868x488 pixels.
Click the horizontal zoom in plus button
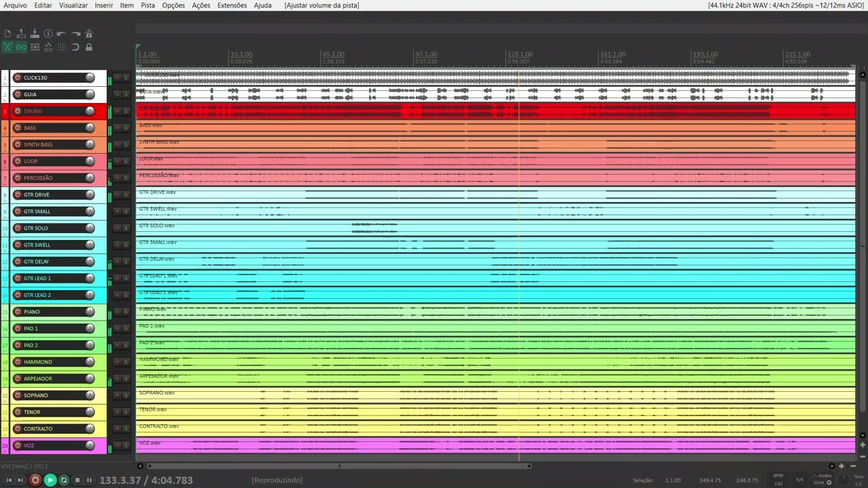click(x=842, y=466)
